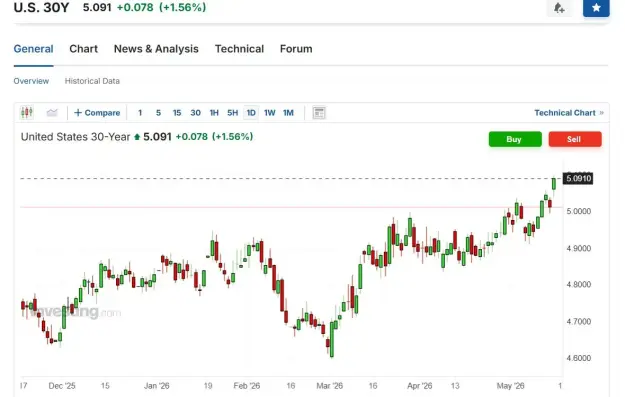625x397 pixels.
Task: Set chart interval to 1M
Action: [288, 113]
